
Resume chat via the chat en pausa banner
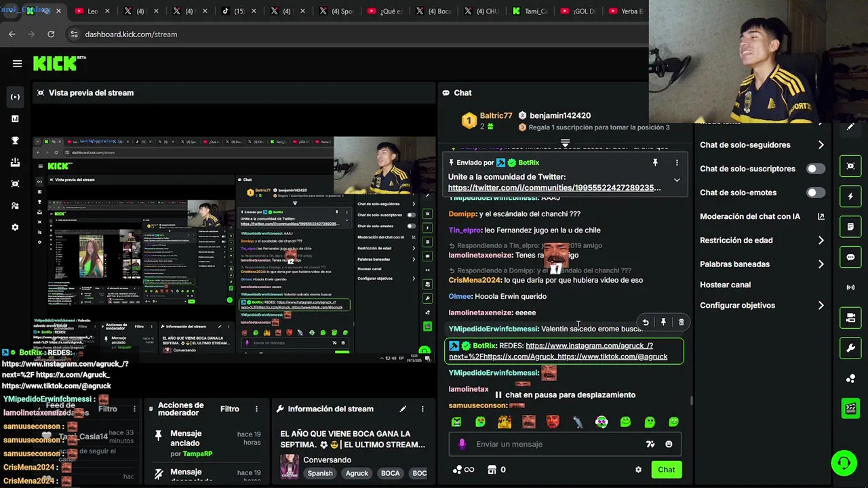coord(564,394)
